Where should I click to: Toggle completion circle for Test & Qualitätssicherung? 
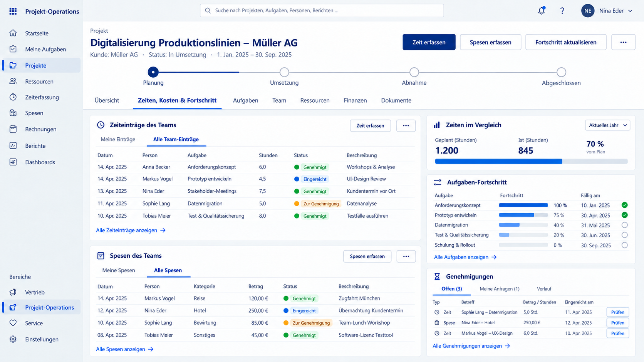click(625, 235)
